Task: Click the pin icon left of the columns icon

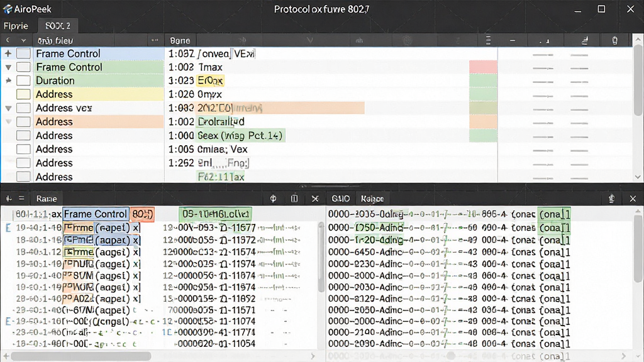Action: (273, 199)
